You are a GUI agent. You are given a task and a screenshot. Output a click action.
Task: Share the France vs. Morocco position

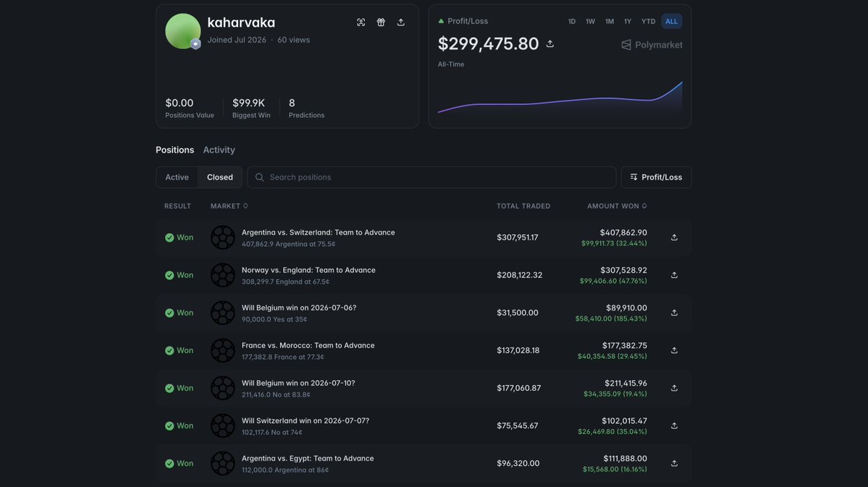coord(674,350)
